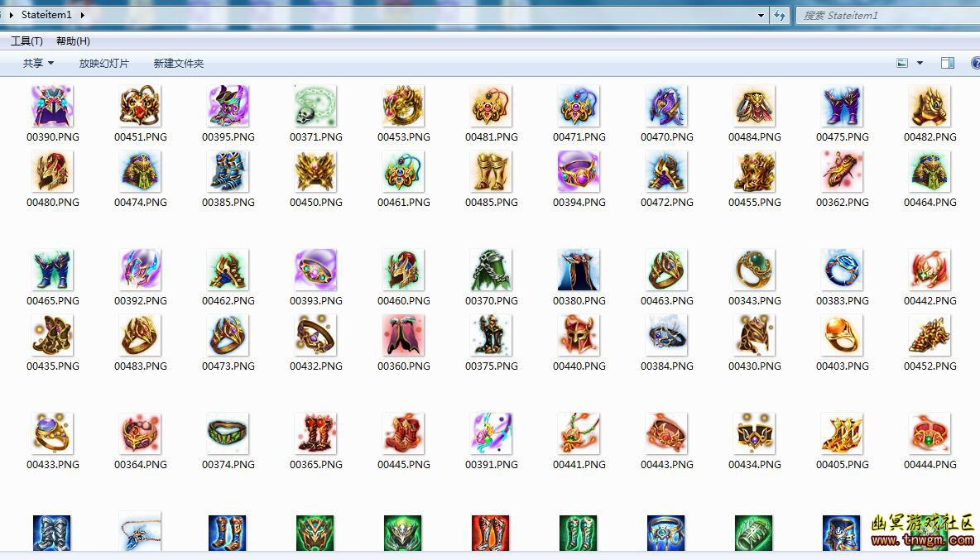The image size is (980, 560).
Task: Select the 00343.PNG green gem ring icon
Action: (x=754, y=270)
